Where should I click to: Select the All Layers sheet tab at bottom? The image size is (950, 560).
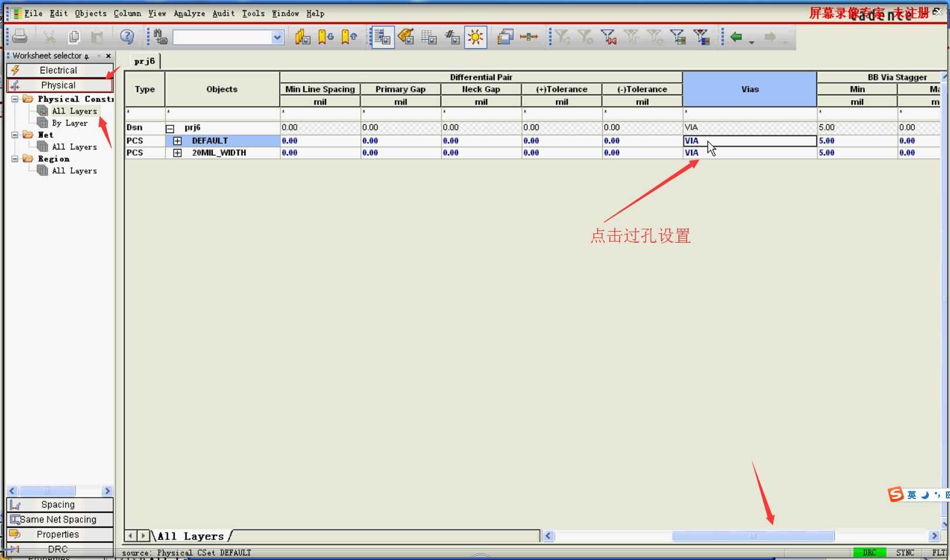[191, 536]
